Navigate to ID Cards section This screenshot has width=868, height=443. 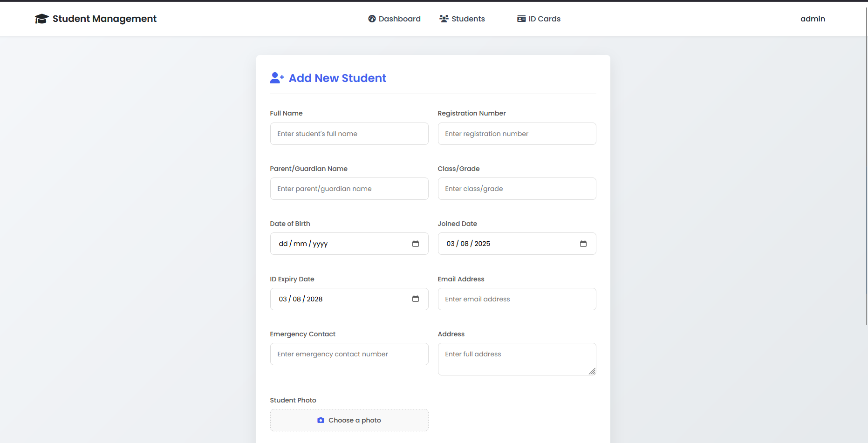point(544,19)
